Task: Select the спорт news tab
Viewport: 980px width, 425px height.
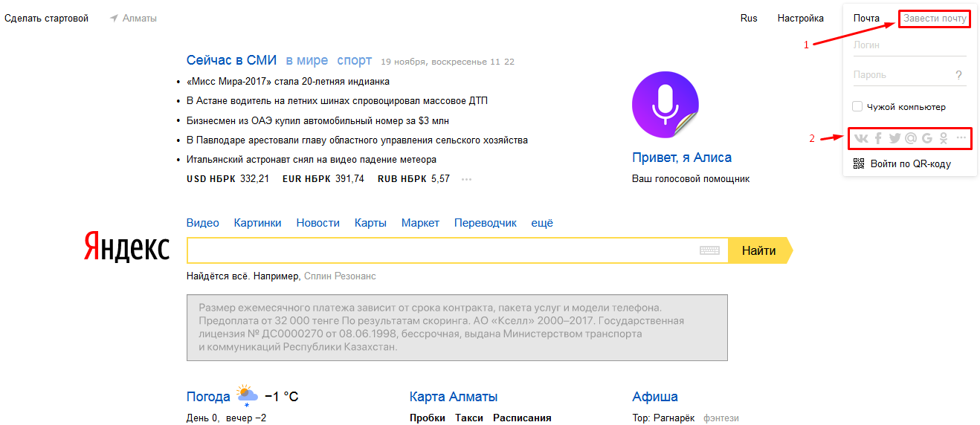Action: (x=354, y=61)
